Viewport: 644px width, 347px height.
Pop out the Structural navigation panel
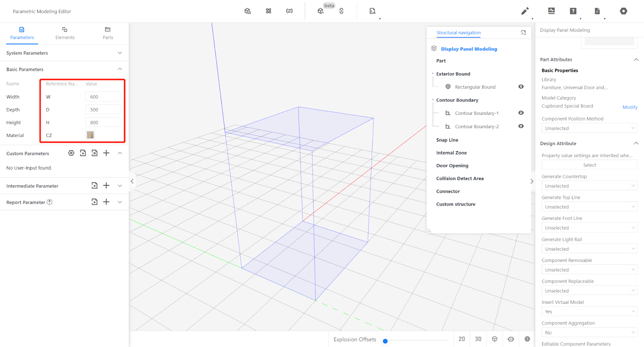pyautogui.click(x=523, y=33)
